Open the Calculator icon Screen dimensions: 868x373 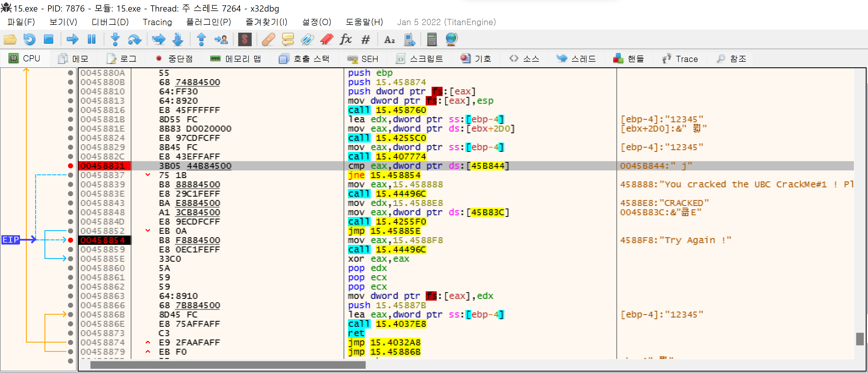click(432, 39)
